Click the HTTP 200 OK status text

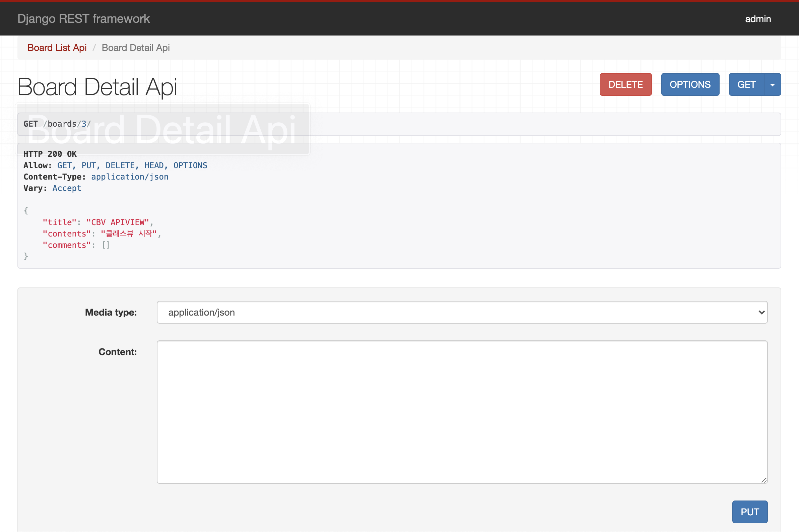[x=50, y=154]
